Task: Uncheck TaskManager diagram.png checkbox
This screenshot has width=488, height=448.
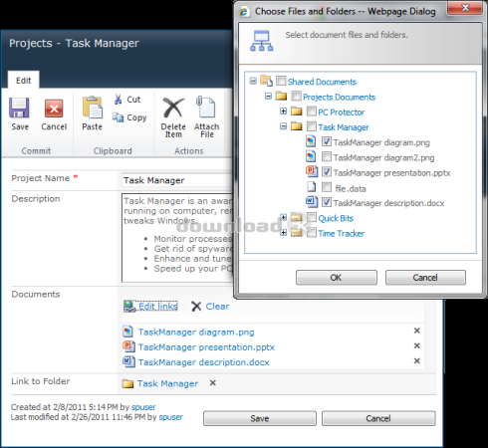Action: coord(327,141)
